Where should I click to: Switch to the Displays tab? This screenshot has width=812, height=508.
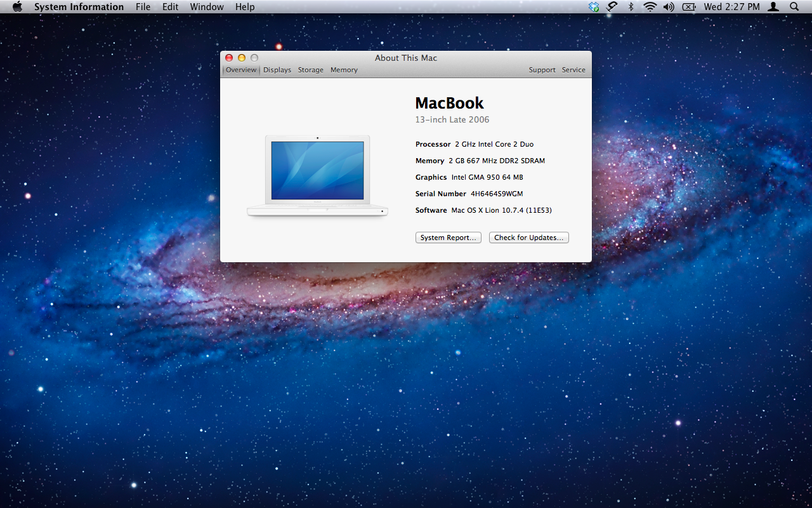[x=277, y=70]
